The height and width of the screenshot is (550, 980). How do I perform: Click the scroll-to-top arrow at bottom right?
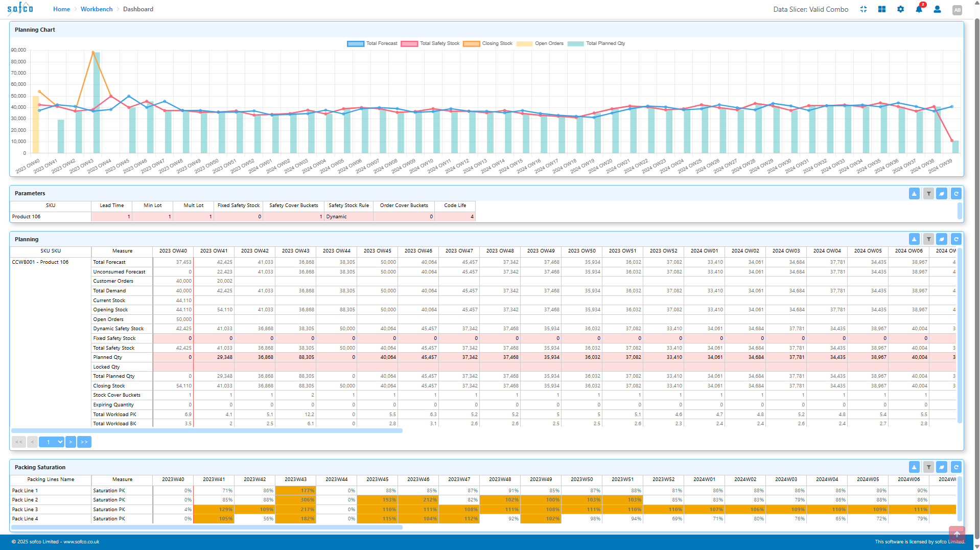[956, 535]
